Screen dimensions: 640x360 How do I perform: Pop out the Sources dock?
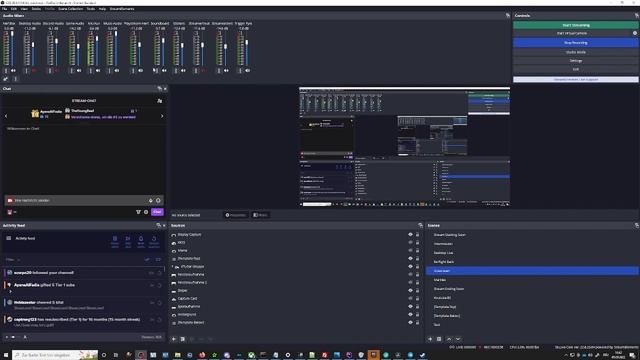point(420,225)
